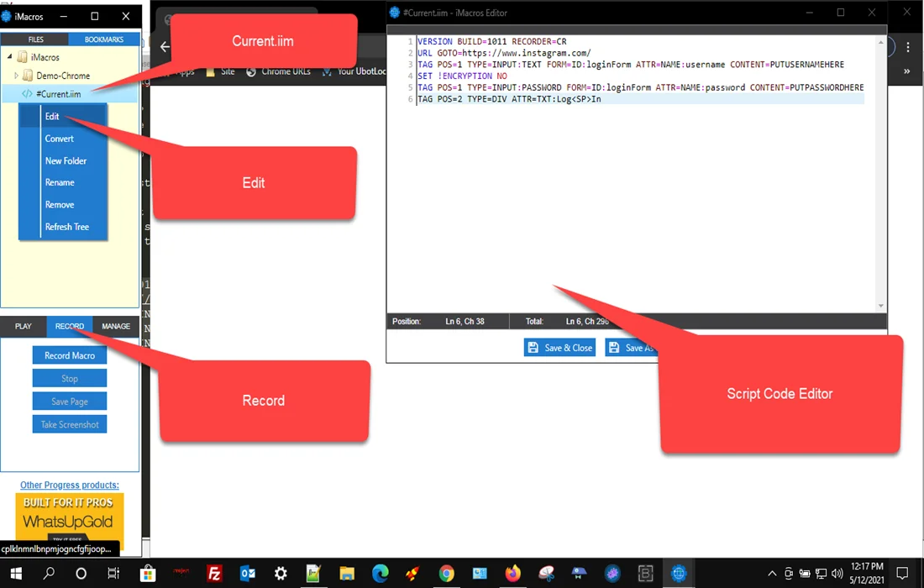Open the Chrome three-dot menu
The height and width of the screenshot is (588, 924).
[x=908, y=47]
